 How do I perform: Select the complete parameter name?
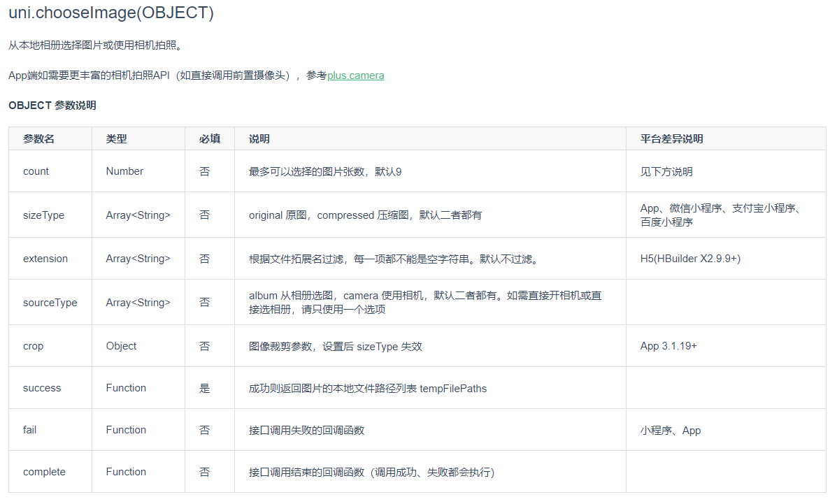pos(43,472)
